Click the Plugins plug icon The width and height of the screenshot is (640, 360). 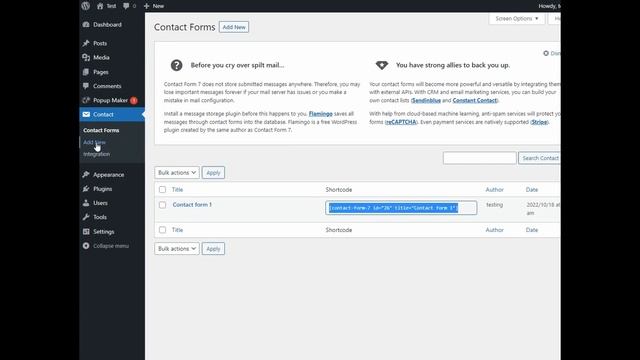coord(86,189)
